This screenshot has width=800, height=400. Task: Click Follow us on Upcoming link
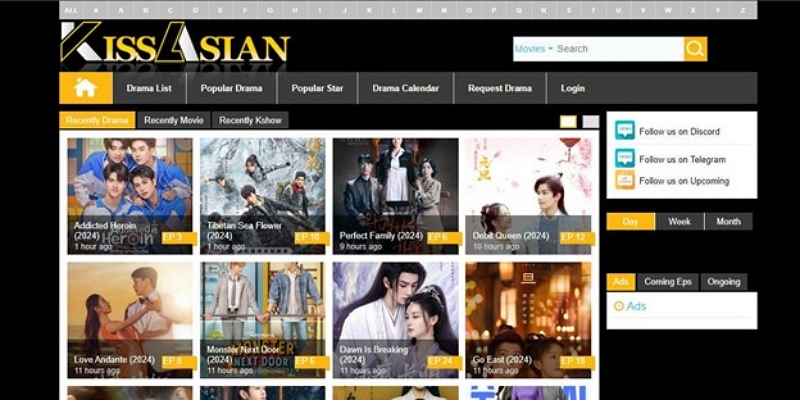pos(684,181)
